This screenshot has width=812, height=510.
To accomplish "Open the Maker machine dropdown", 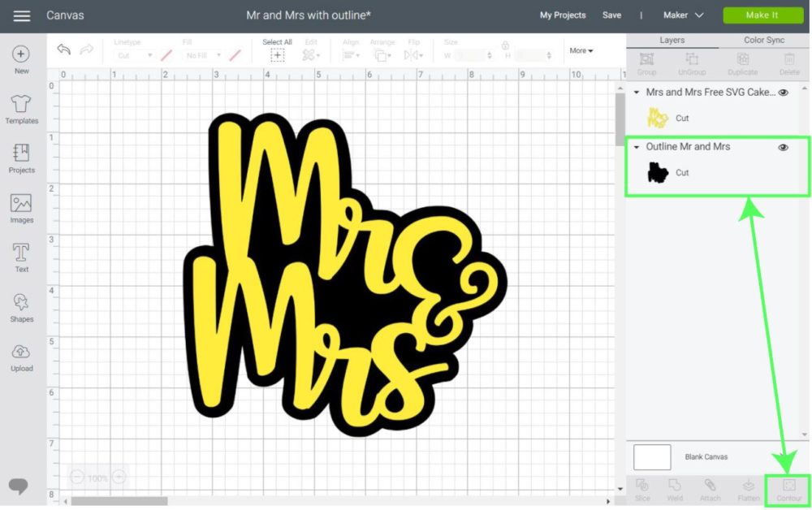I will click(x=684, y=15).
